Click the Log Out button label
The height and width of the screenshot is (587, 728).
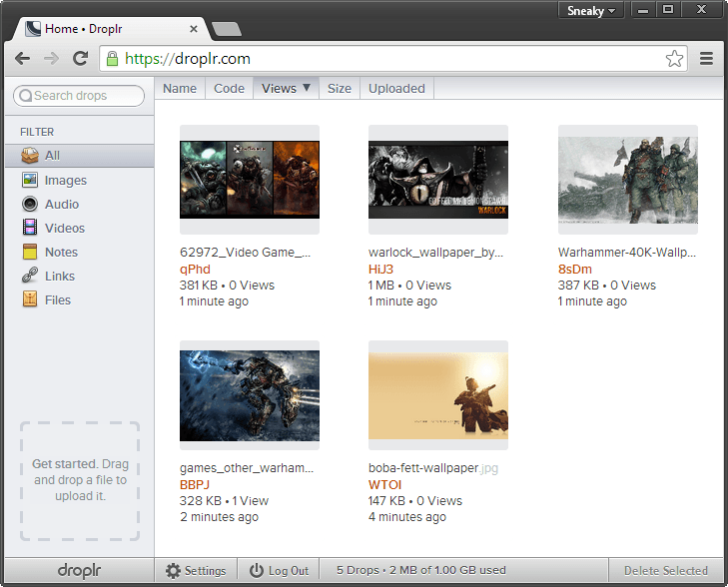point(289,571)
